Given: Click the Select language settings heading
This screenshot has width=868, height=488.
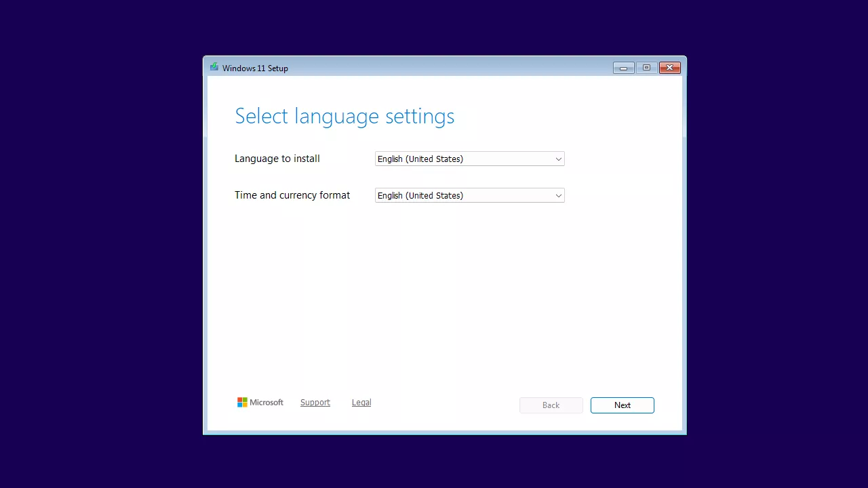Looking at the screenshot, I should (344, 116).
